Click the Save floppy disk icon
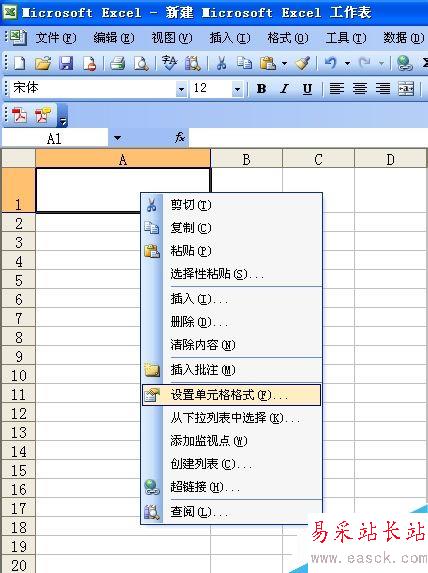The height and width of the screenshot is (573, 428). click(x=66, y=64)
